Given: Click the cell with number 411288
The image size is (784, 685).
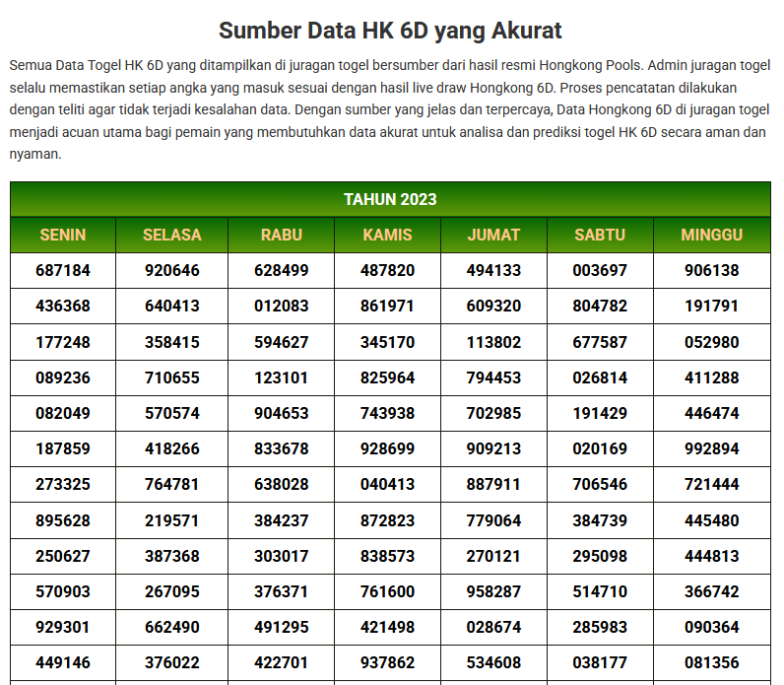Looking at the screenshot, I should 712,377.
